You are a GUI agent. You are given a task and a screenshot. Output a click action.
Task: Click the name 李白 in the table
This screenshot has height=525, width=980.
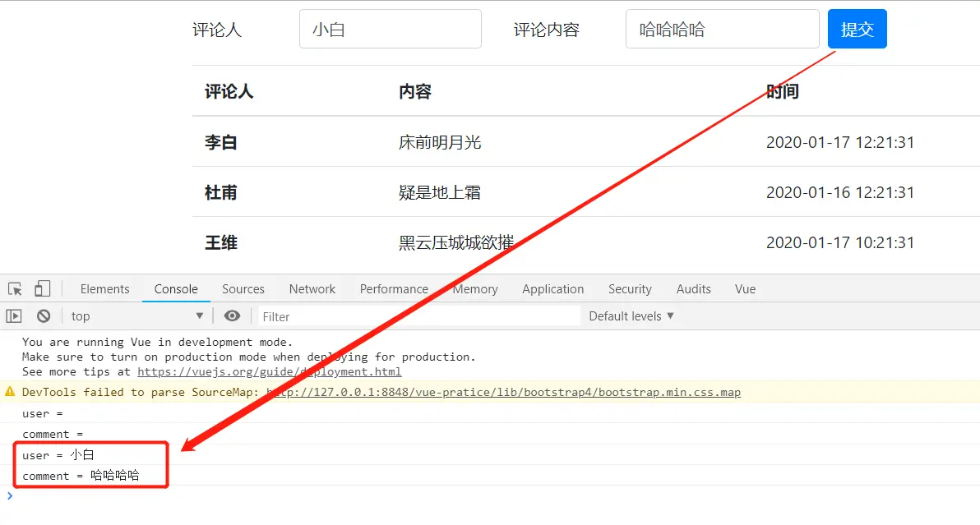coord(220,142)
